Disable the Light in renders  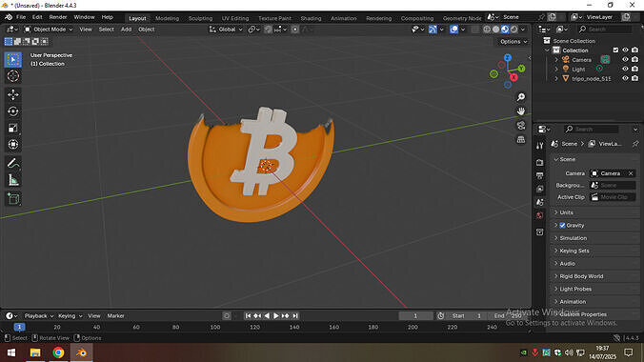(635, 69)
